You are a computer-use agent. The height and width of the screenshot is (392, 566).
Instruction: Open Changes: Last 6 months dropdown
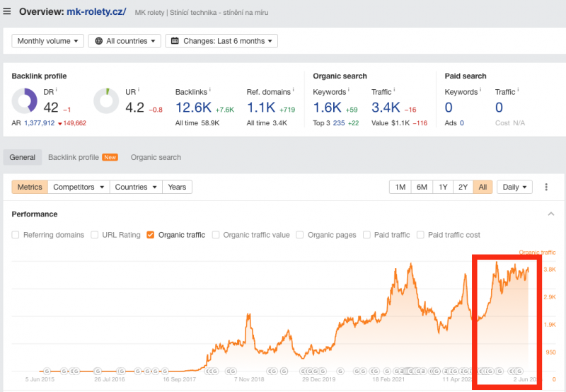(221, 41)
